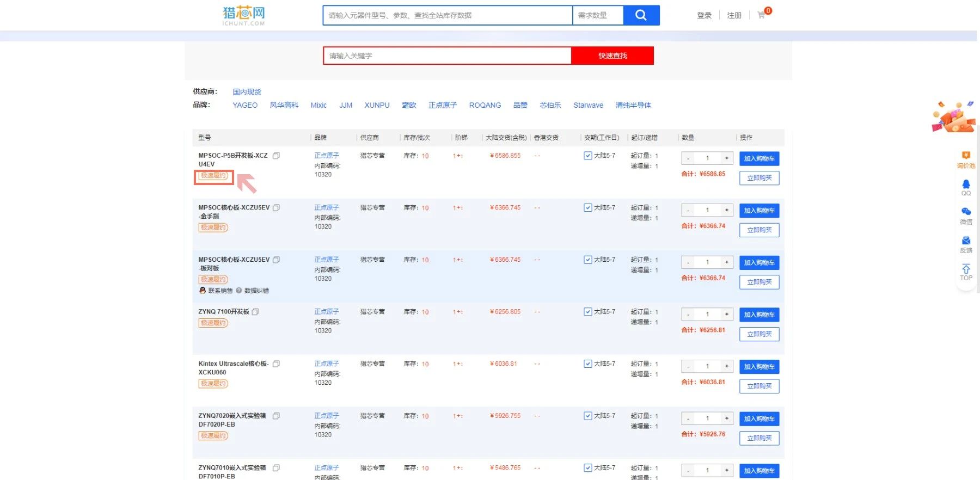Increase quantity for ZYNQ7010嵌入式实验箱
The image size is (980, 480).
[x=727, y=470]
